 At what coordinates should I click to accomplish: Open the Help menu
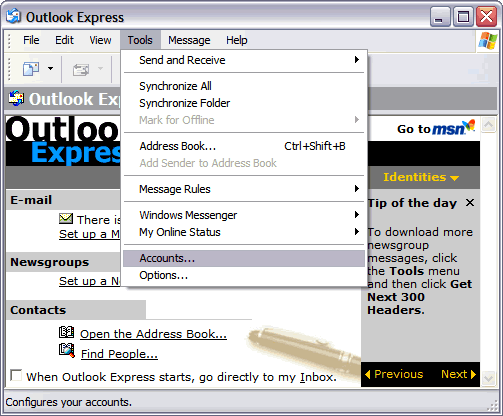point(237,40)
